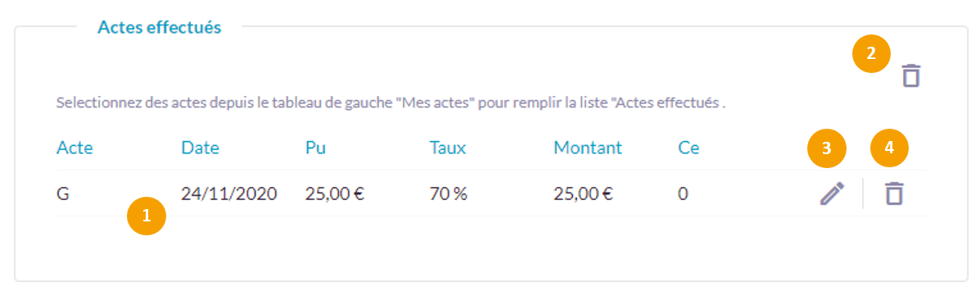Screen dimensions: 980x296
Task: Select the Date column header
Action: (200, 148)
